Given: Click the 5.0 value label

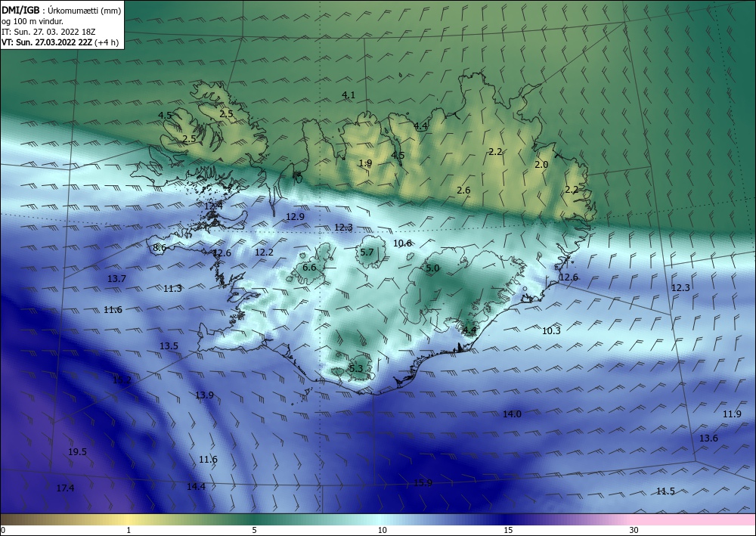Looking at the screenshot, I should (432, 268).
